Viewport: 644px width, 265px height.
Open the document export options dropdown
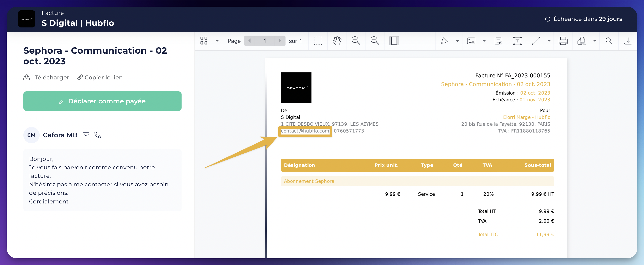pyautogui.click(x=595, y=41)
